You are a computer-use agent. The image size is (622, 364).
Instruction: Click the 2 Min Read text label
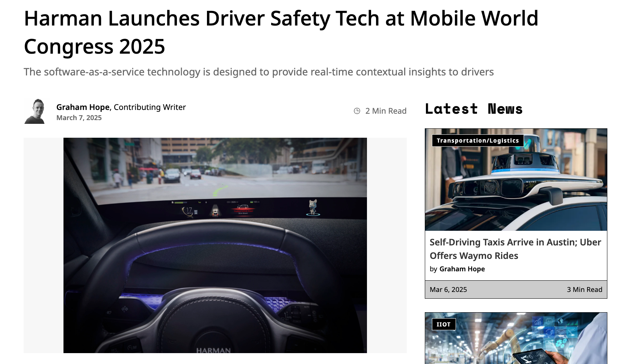tap(386, 111)
